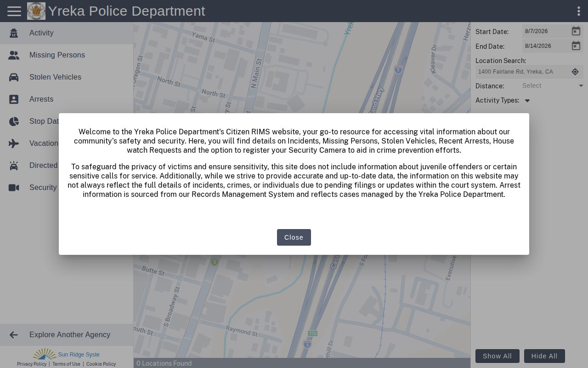588x368 pixels.
Task: Click the End Date field
Action: (546, 46)
